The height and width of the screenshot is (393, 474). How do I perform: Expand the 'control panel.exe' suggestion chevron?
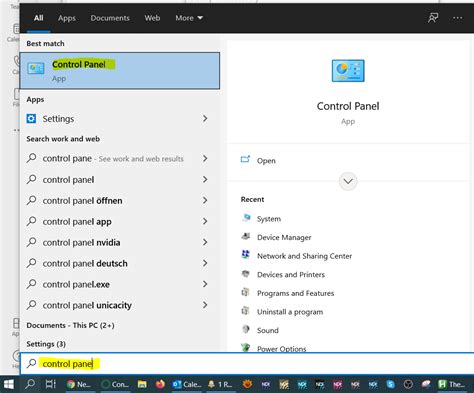point(205,284)
